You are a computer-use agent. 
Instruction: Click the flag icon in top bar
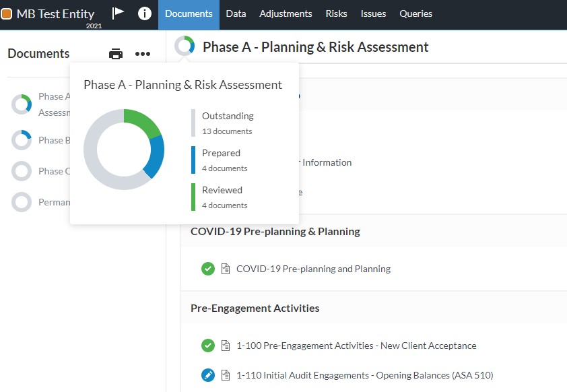pos(119,13)
